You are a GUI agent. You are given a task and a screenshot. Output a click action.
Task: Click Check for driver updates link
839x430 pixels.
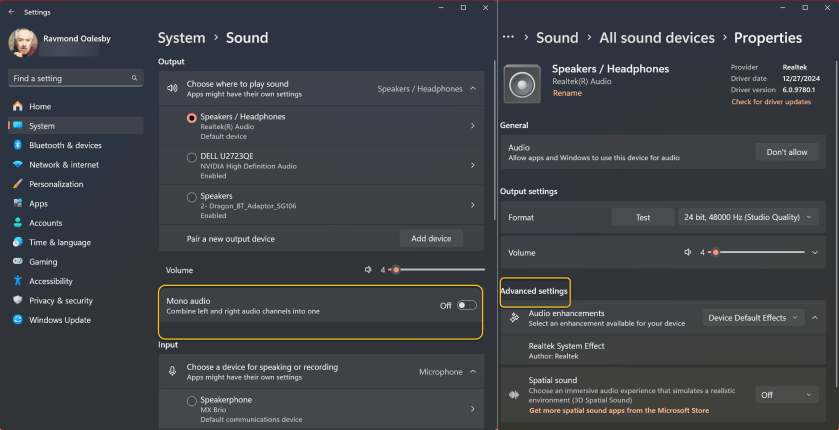771,102
